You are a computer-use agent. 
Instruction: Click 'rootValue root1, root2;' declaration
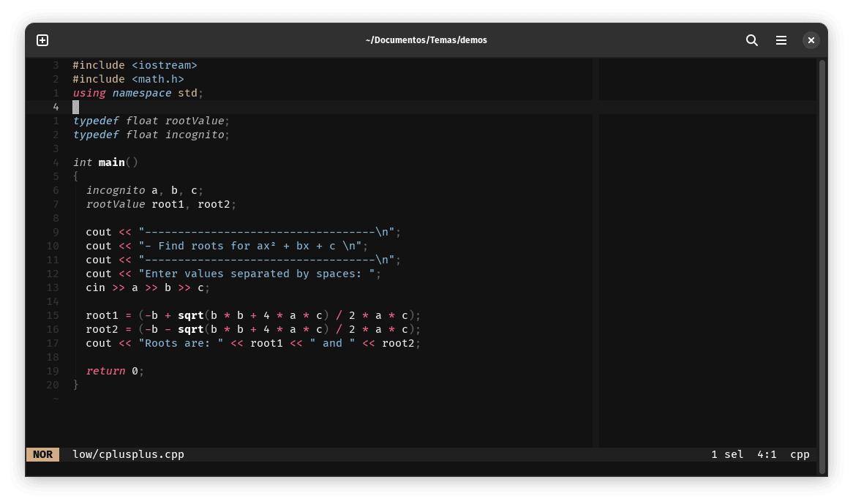point(161,204)
